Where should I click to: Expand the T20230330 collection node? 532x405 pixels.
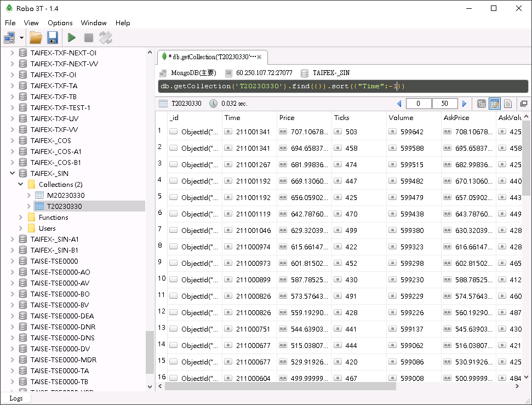point(29,206)
